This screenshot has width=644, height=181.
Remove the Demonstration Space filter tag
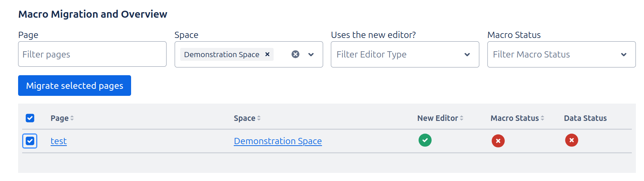pos(267,55)
